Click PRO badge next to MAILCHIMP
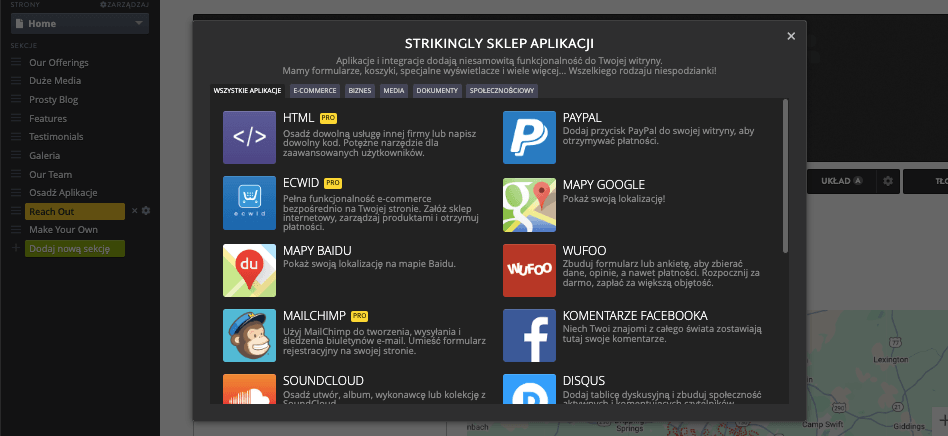Image resolution: width=948 pixels, height=436 pixels. click(359, 316)
